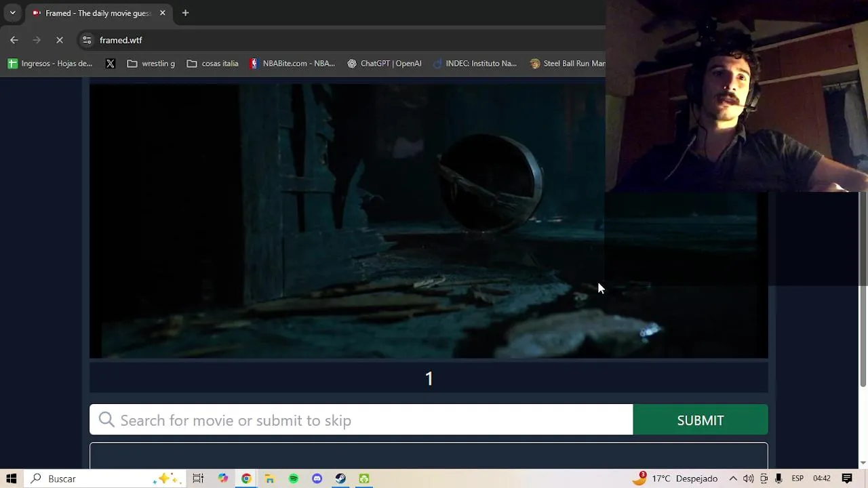Open Windows Task View
This screenshot has width=868, height=488.
[198, 479]
